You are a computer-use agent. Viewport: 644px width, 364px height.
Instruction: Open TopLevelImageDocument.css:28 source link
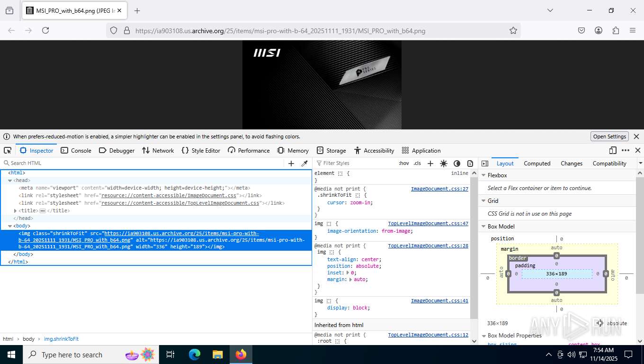coord(428,246)
